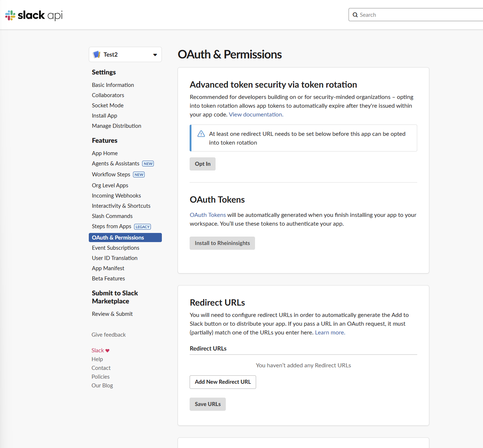Open Steps from Apps page

point(111,226)
